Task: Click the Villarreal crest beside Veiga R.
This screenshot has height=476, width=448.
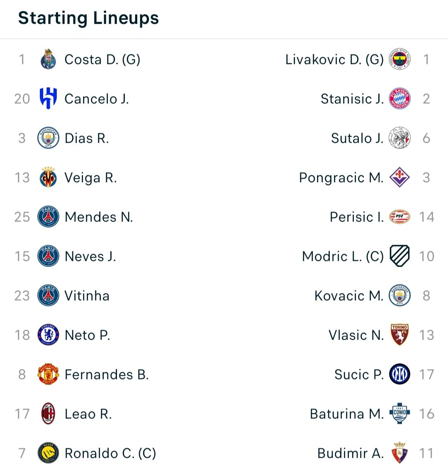Action: [48, 177]
